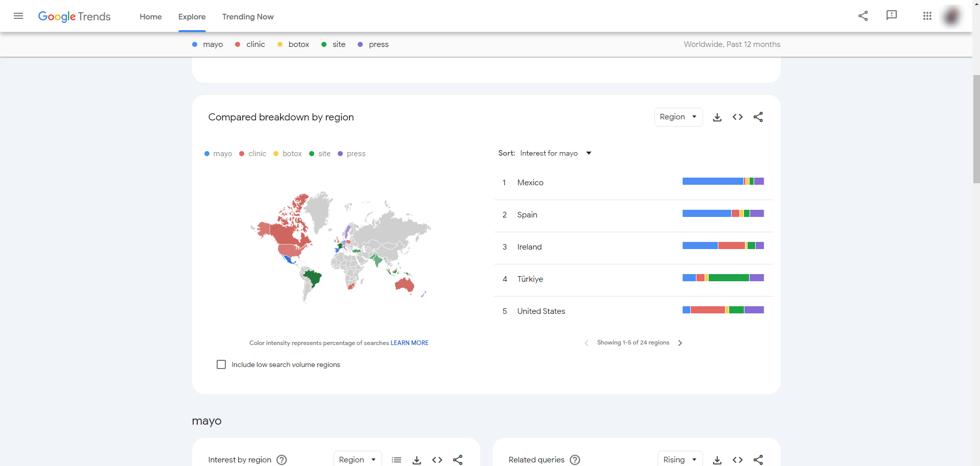The width and height of the screenshot is (980, 466).
Task: Click United States' stacked interest bar
Action: point(723,310)
